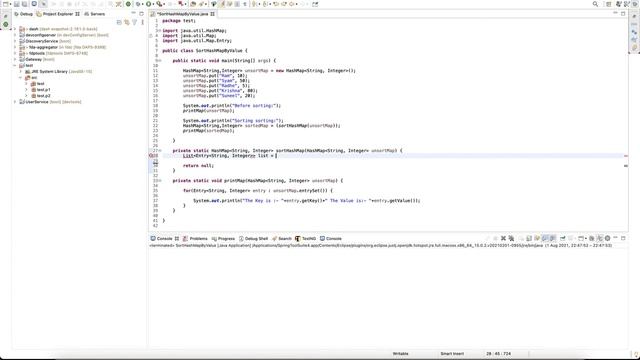Collapse the main method fold at line 9

click(160, 61)
